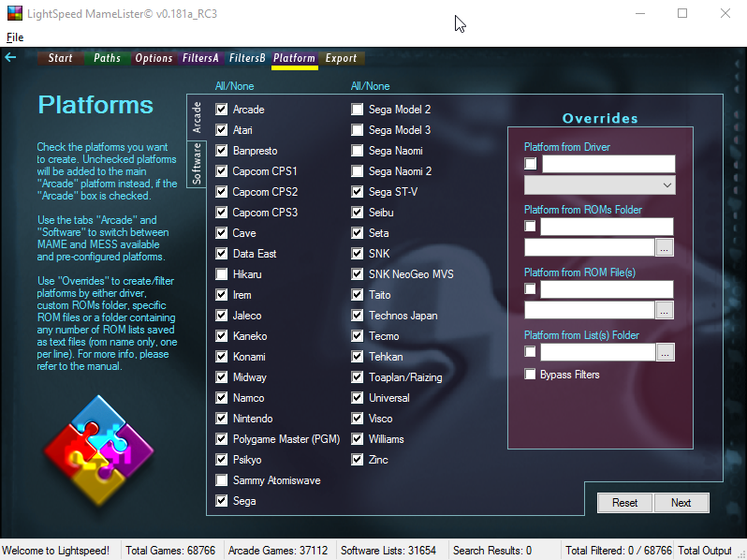Uncheck Polygame Master (PGM)
The image size is (747, 560).
click(222, 439)
